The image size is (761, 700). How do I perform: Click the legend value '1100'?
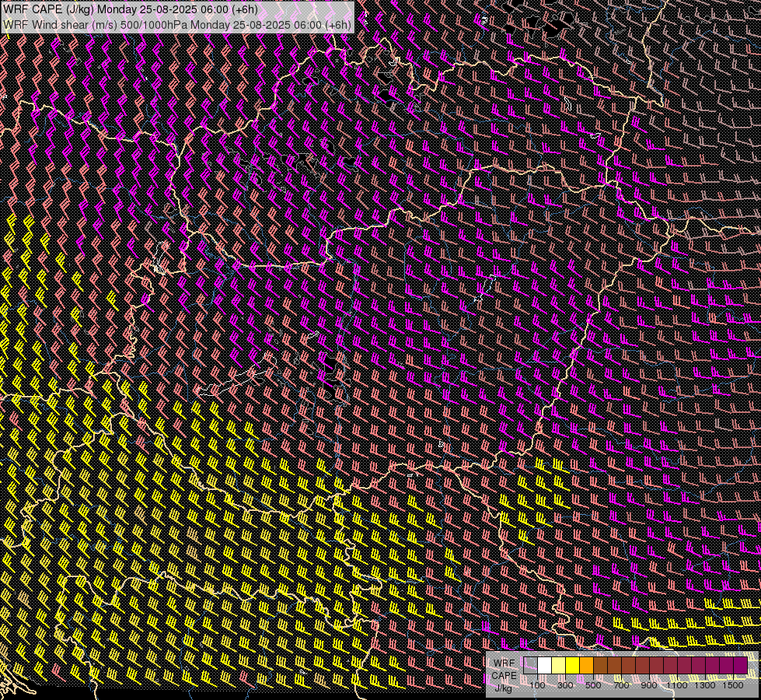[676, 685]
